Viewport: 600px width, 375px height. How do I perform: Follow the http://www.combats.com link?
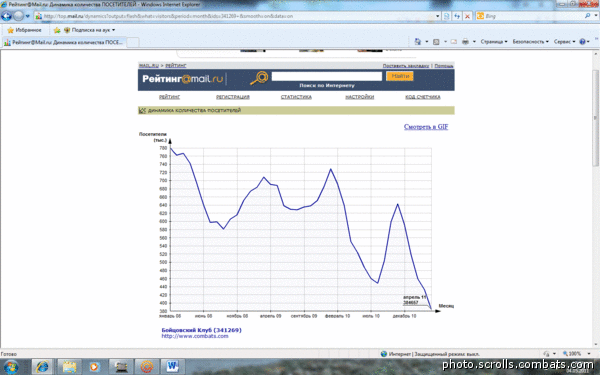(x=195, y=336)
